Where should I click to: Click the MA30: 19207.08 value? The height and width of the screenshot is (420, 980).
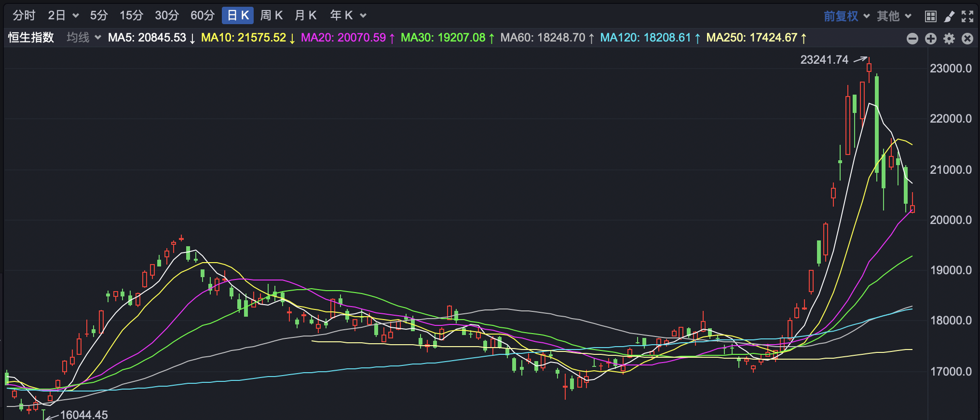point(448,38)
